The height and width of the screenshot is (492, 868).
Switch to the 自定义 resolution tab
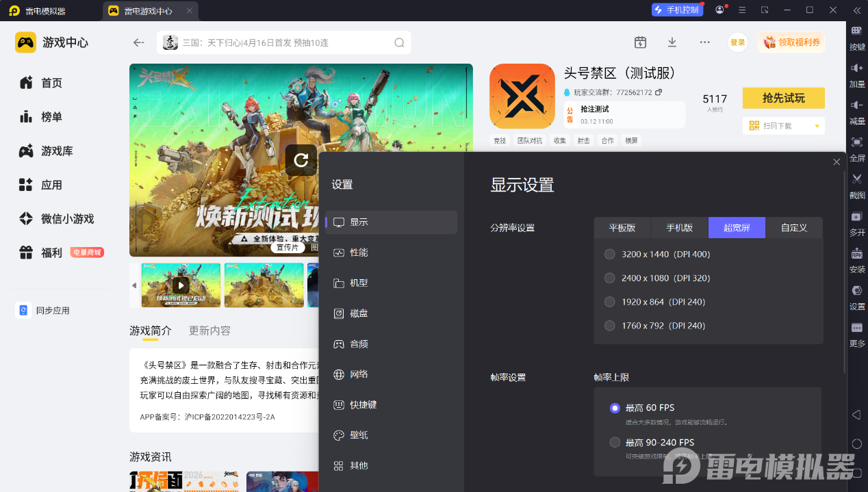[x=794, y=227]
